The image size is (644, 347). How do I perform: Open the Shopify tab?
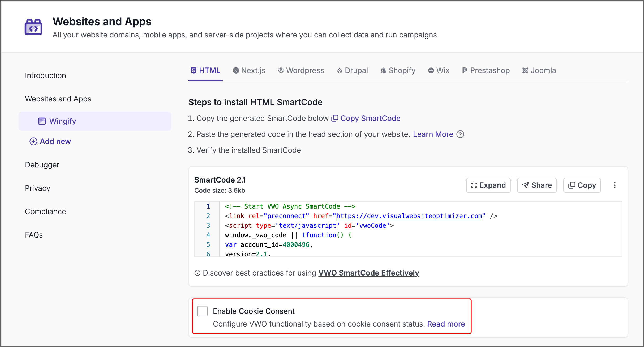click(x=398, y=70)
